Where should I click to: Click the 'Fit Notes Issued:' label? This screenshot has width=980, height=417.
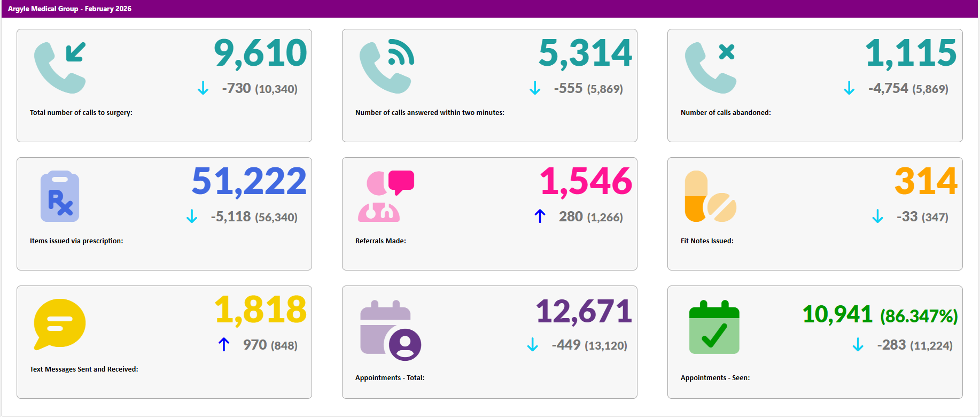coord(706,241)
